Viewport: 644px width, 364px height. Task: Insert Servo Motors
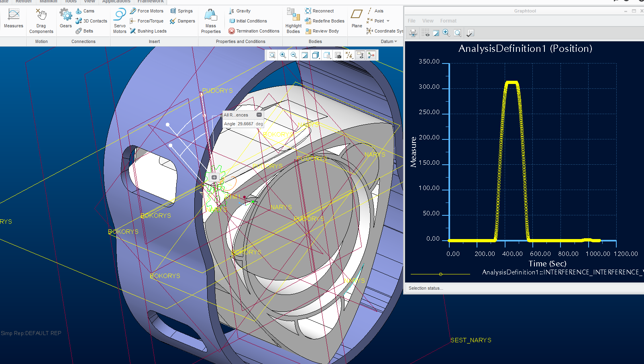coord(120,21)
